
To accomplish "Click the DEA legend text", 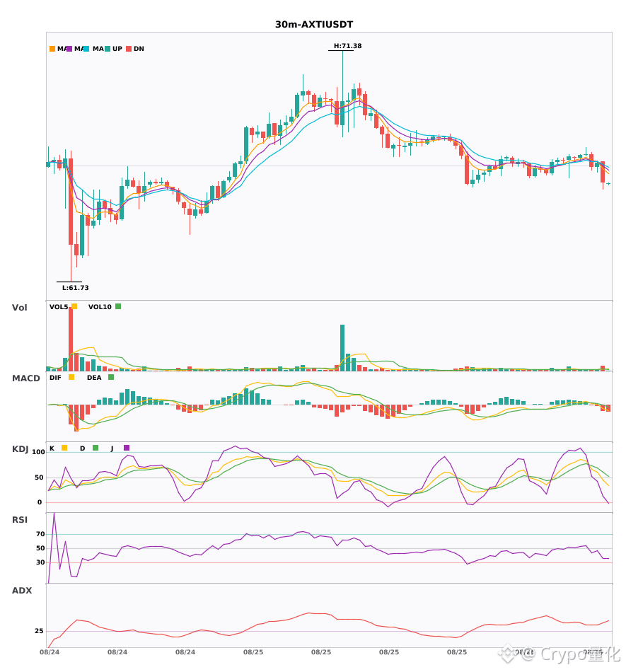I will [94, 378].
